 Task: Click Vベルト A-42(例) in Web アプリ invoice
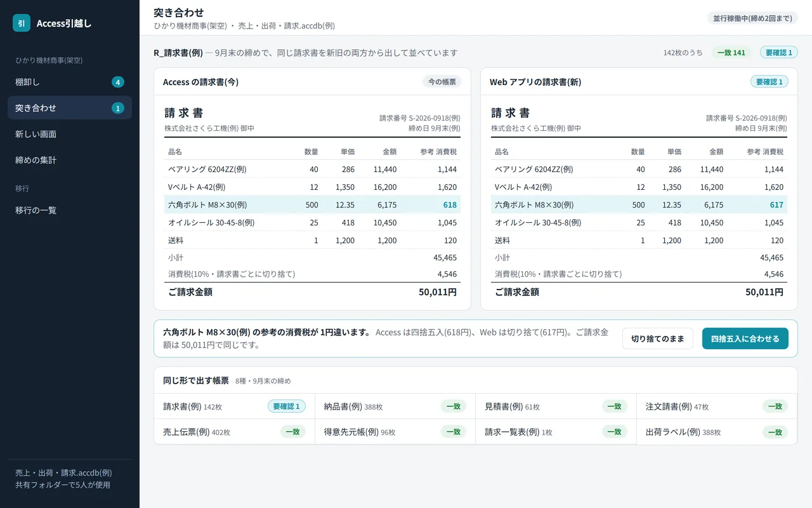point(523,187)
